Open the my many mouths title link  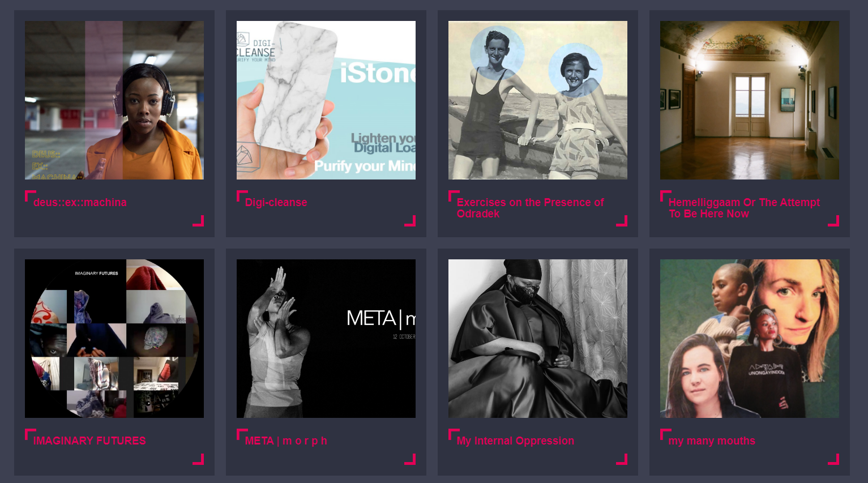pos(712,441)
